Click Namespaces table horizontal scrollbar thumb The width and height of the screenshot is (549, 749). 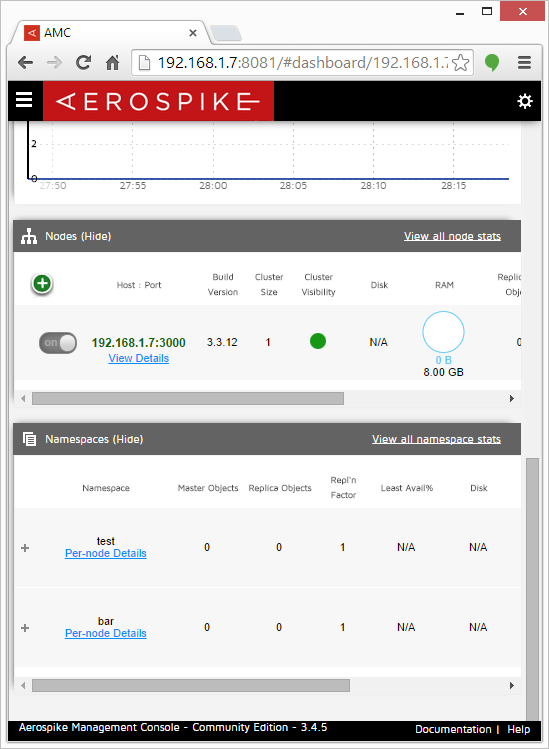(191, 685)
